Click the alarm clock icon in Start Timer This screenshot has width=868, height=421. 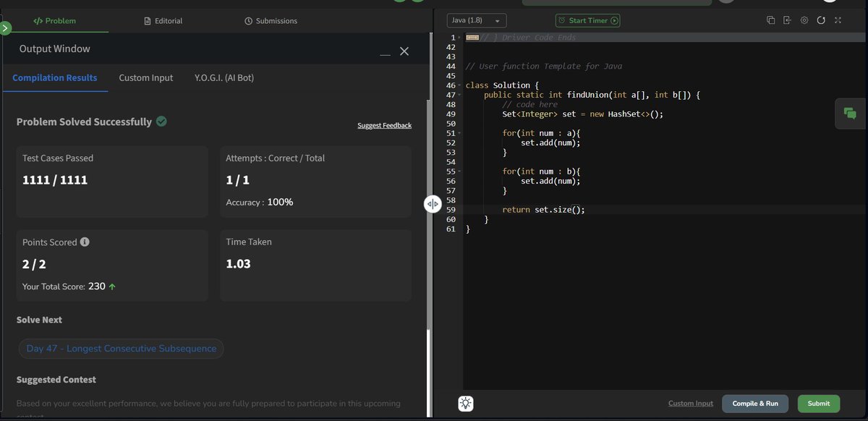(x=562, y=21)
